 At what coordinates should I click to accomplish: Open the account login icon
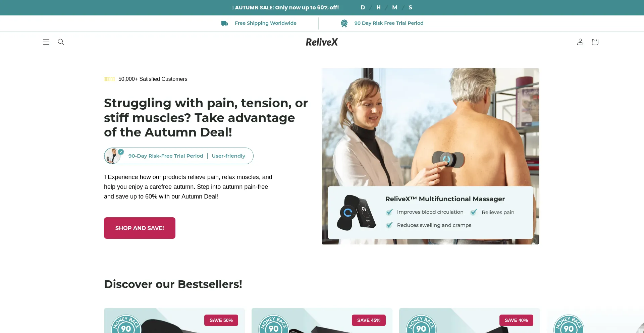[580, 42]
